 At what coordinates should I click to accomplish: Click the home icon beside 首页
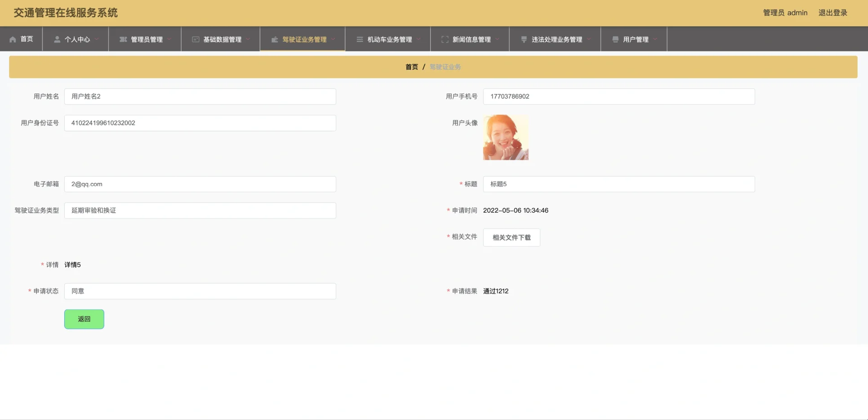[13, 40]
